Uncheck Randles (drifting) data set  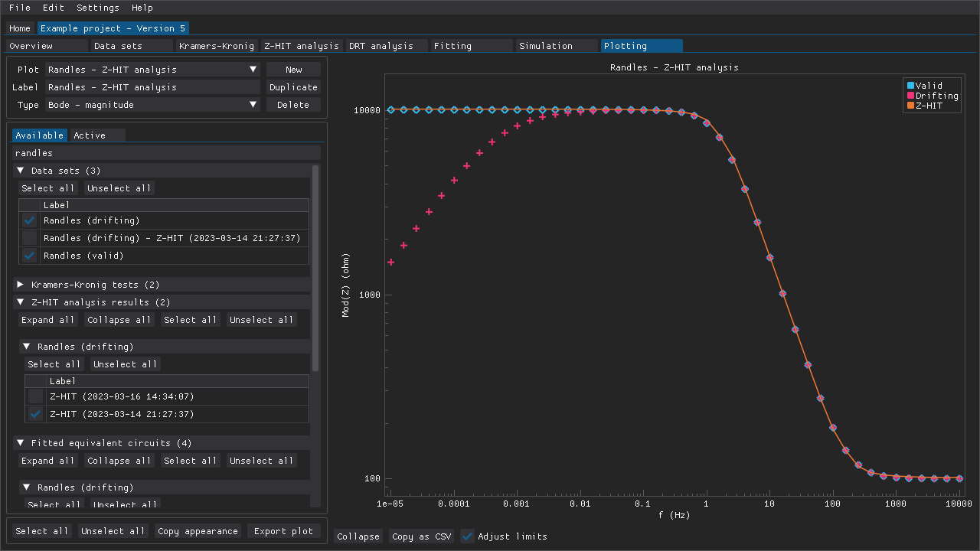(x=30, y=220)
